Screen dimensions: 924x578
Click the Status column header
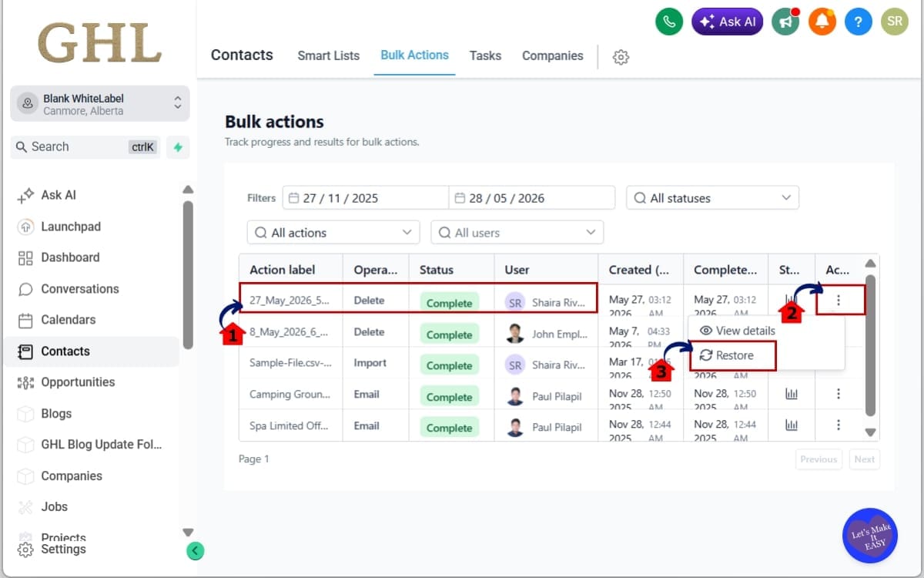click(x=436, y=270)
